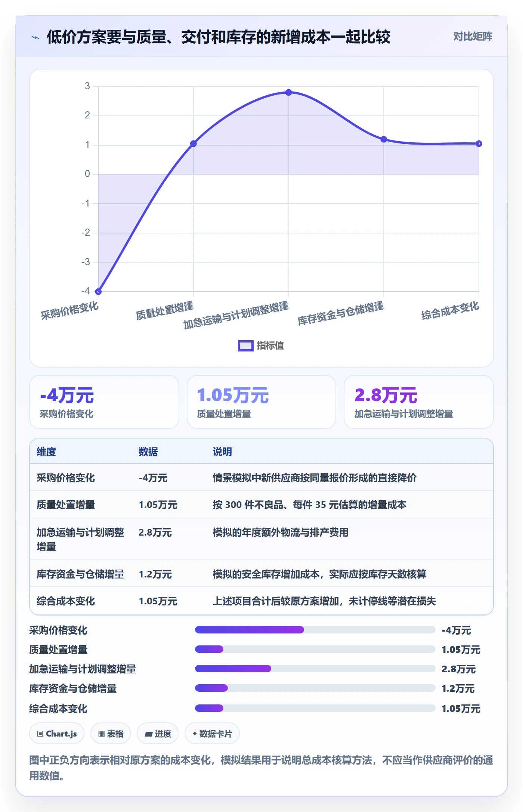Viewport: 523px width, 812px height.
Task: Click the 维度 column header
Action: 46,452
